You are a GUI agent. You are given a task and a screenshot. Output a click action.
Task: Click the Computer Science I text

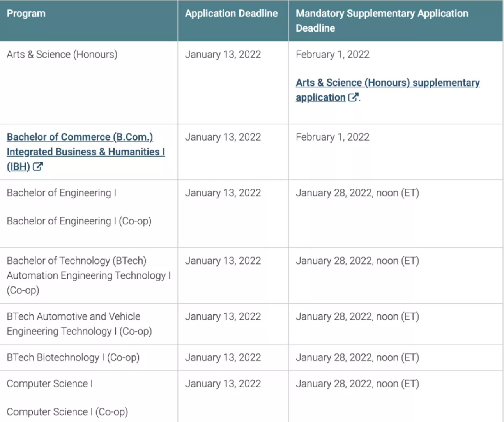point(50,384)
